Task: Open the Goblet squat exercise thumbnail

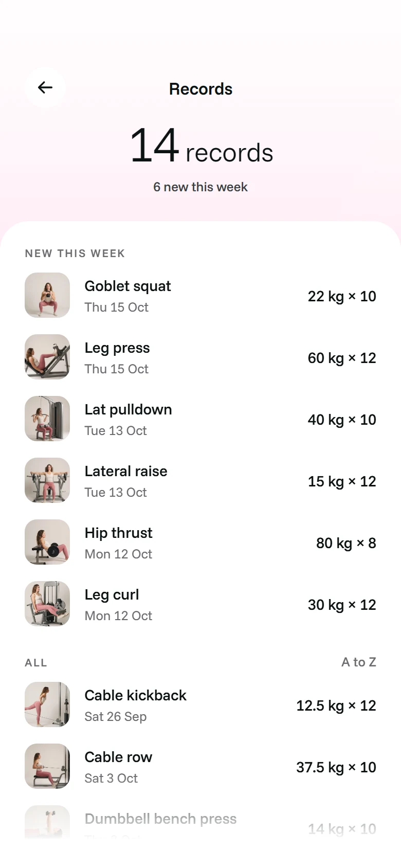Action: (47, 295)
